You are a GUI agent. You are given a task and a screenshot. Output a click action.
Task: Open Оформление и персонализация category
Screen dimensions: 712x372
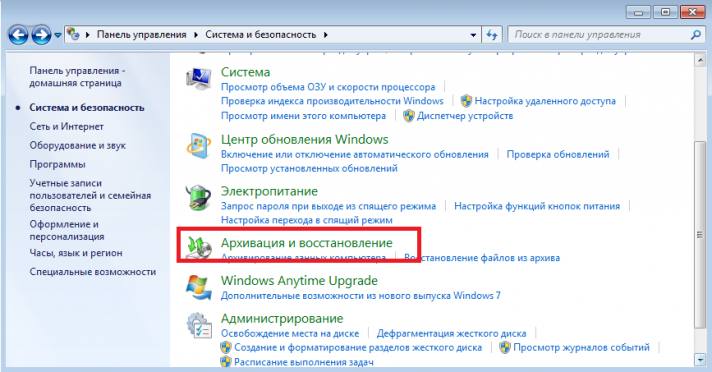point(67,230)
